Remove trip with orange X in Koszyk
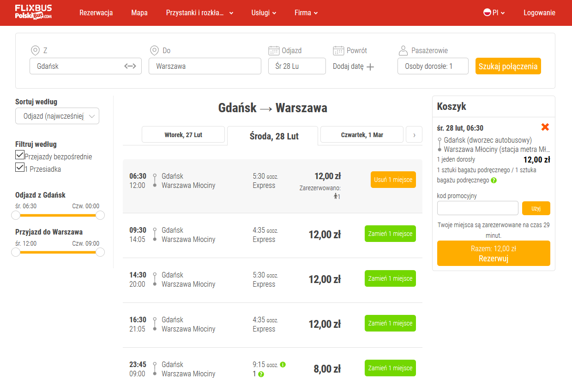 point(545,127)
